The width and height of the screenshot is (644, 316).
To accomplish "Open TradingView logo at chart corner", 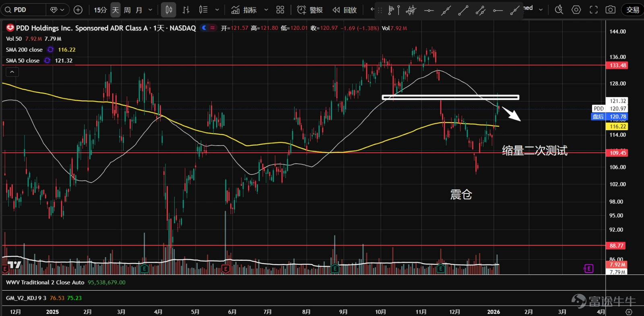I will coord(14,264).
